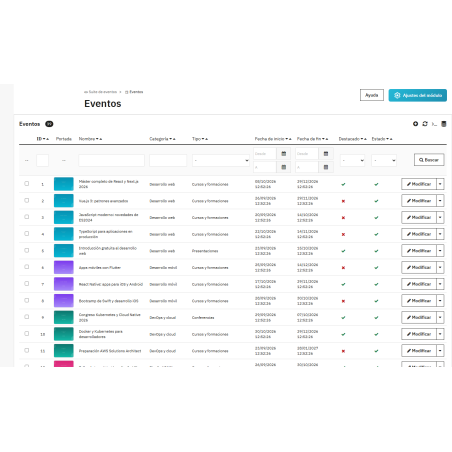Click the refresh list icon
The height and width of the screenshot is (452, 452).
coord(425,124)
